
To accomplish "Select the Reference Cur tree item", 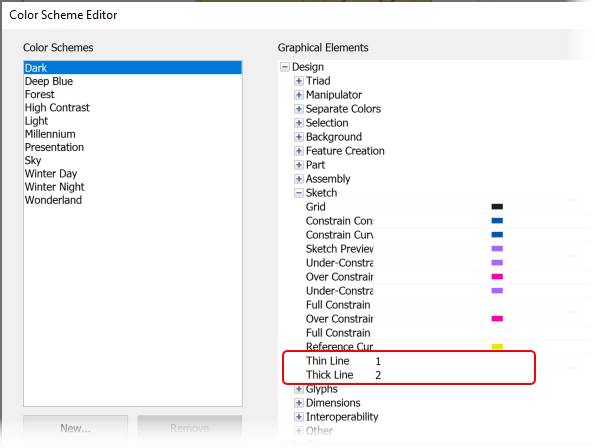I will pos(340,347).
